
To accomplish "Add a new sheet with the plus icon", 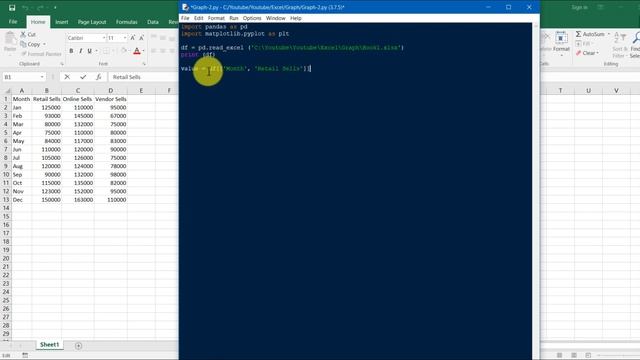I will tap(78, 346).
